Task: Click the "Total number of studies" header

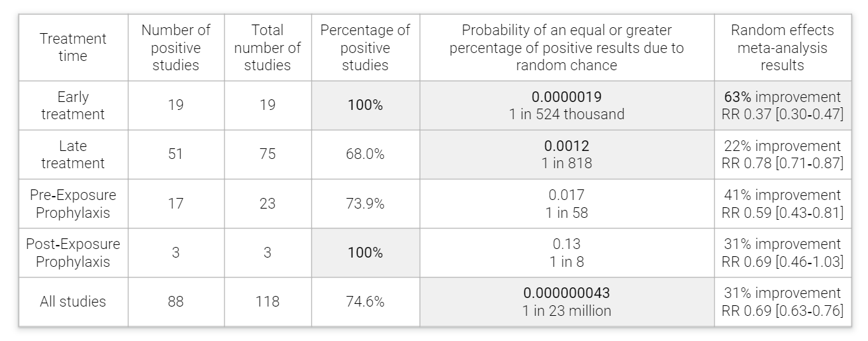Action: 267,48
